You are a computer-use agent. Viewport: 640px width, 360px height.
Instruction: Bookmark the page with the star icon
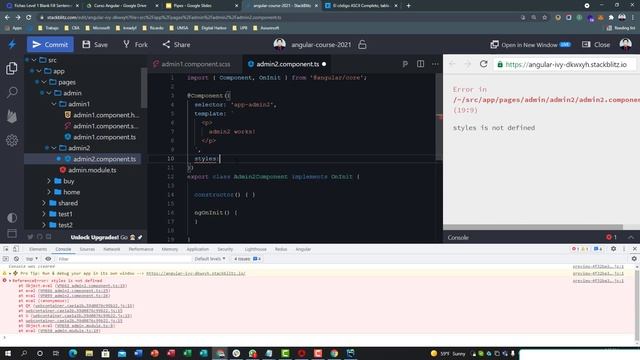(544, 18)
